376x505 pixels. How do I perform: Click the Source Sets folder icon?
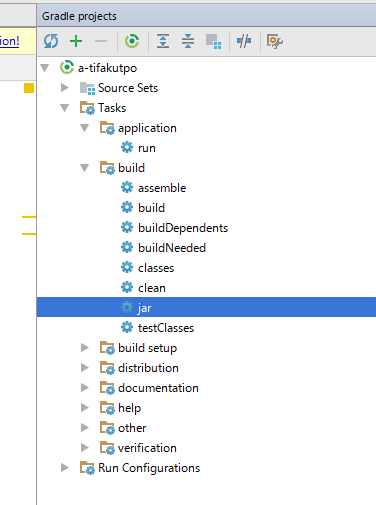coord(87,88)
